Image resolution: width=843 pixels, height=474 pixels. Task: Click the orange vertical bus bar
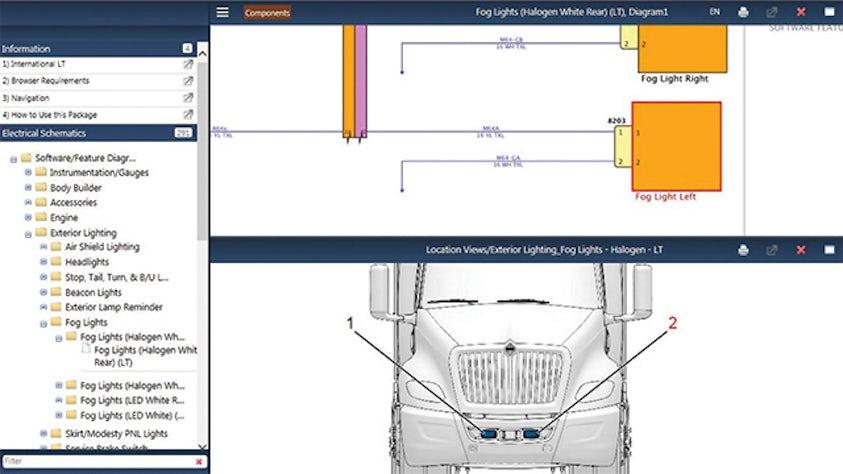pos(349,81)
